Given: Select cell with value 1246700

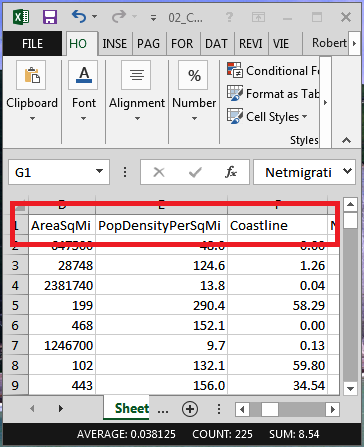Looking at the screenshot, I should pyautogui.click(x=62, y=346).
